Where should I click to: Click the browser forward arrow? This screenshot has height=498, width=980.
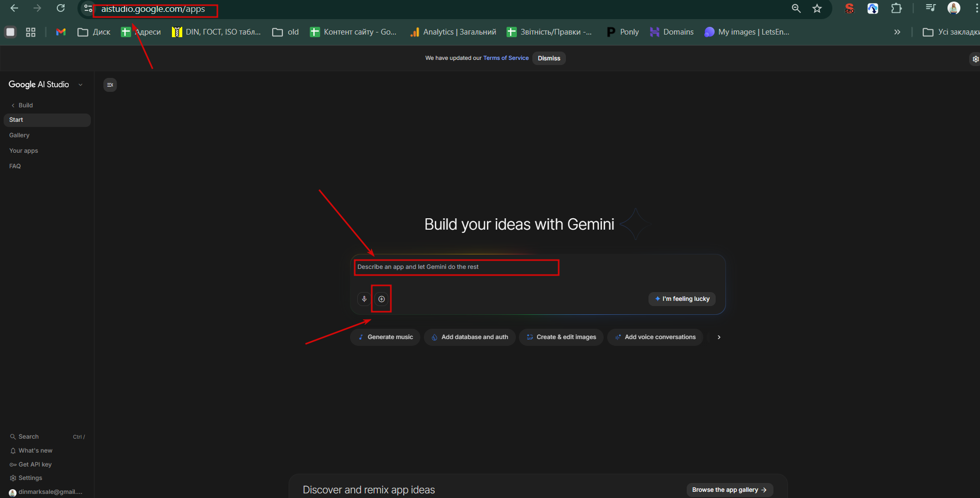37,8
